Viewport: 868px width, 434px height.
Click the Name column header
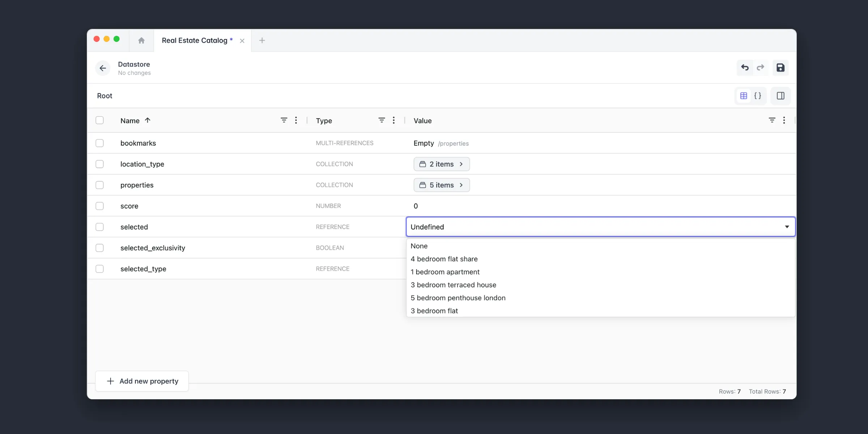pyautogui.click(x=130, y=121)
